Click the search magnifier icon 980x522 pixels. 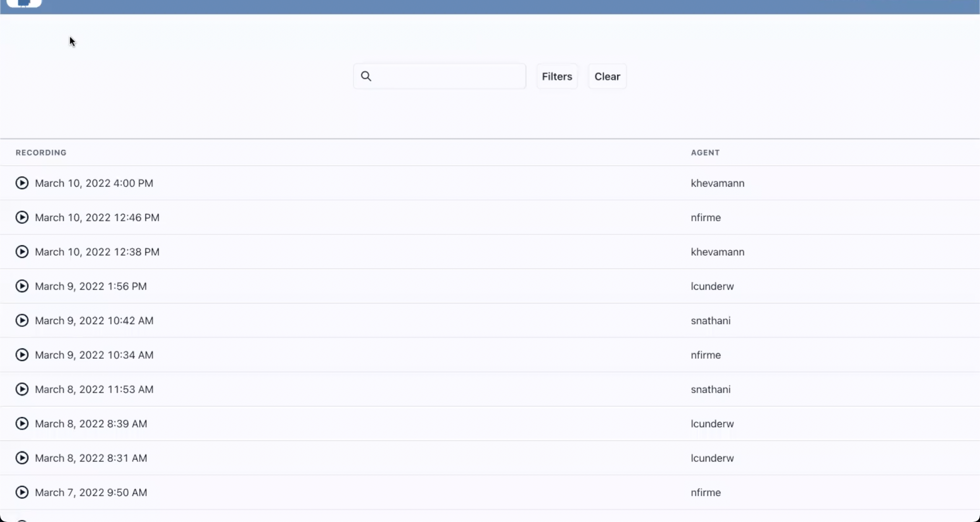coord(366,76)
